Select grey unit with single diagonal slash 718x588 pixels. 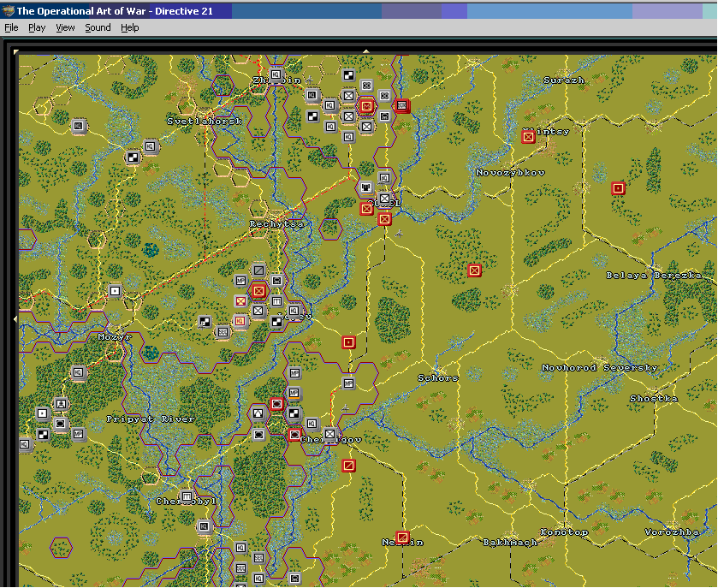click(258, 270)
